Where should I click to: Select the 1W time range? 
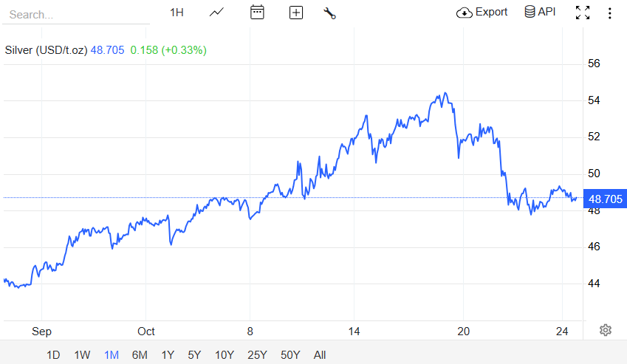coord(82,355)
